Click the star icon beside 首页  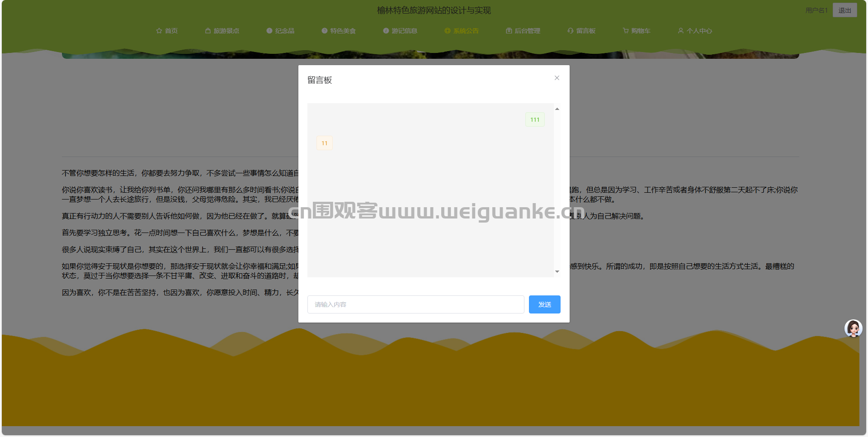pos(159,31)
